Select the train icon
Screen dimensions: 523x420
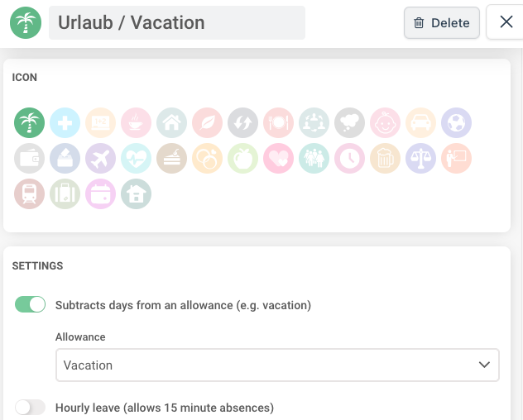pos(29,194)
